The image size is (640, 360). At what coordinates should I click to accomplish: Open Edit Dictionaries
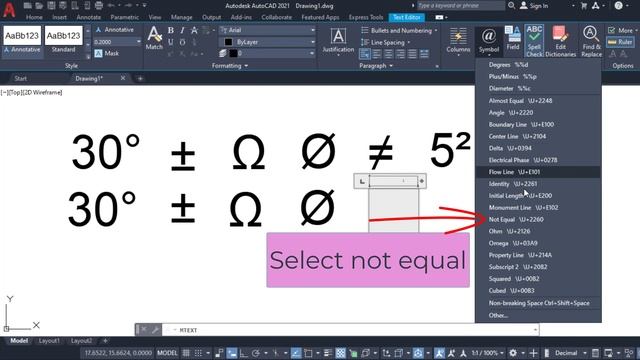[x=560, y=41]
